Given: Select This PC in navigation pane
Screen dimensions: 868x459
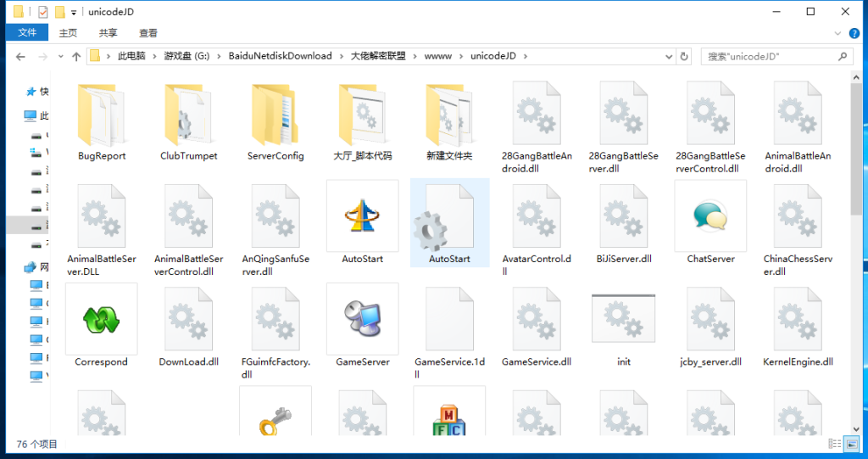Looking at the screenshot, I should point(36,115).
